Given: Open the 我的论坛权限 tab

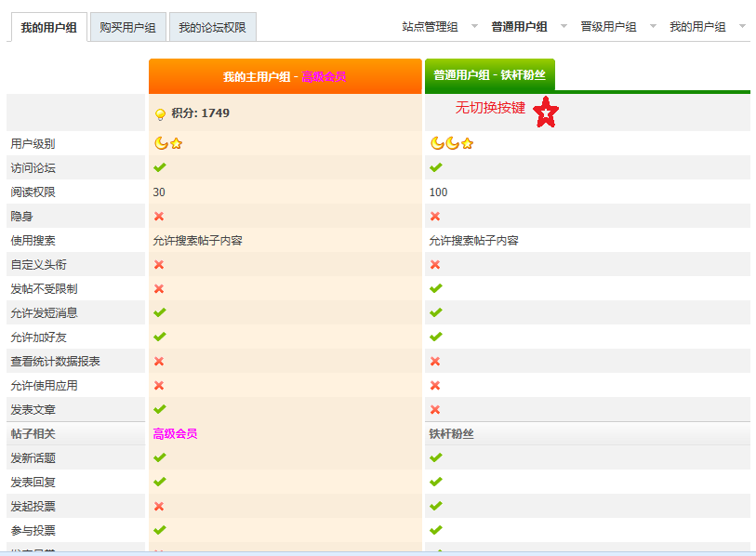Looking at the screenshot, I should click(x=211, y=27).
